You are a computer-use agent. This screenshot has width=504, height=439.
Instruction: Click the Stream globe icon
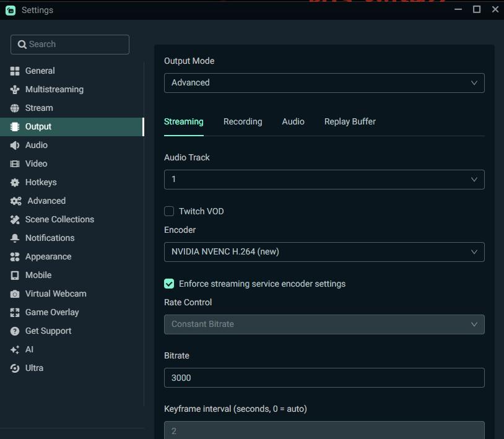click(15, 108)
